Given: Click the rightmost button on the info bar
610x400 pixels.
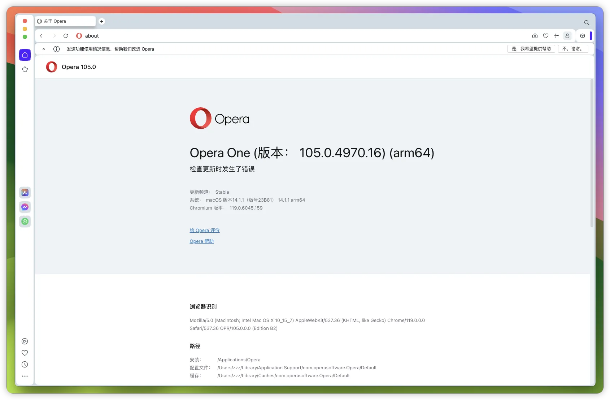Looking at the screenshot, I should (572, 49).
